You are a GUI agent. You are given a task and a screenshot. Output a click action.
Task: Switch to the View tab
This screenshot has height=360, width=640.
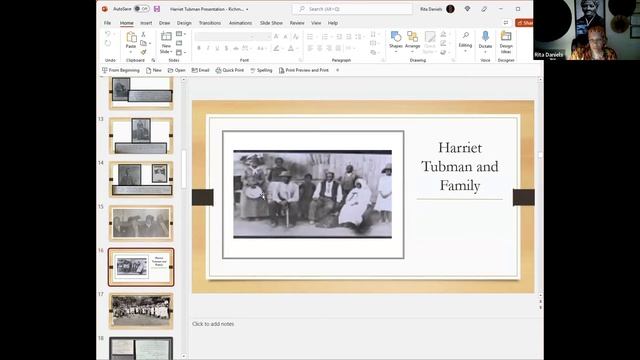(x=316, y=23)
